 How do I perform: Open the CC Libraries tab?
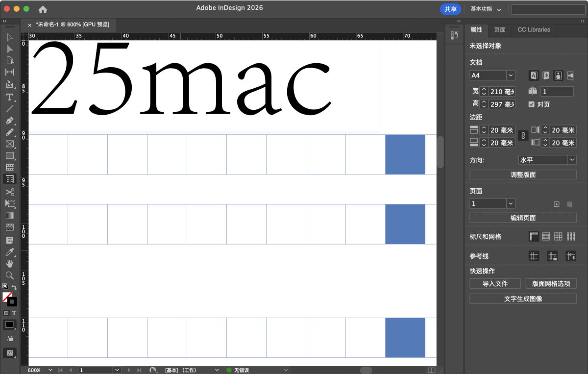534,30
